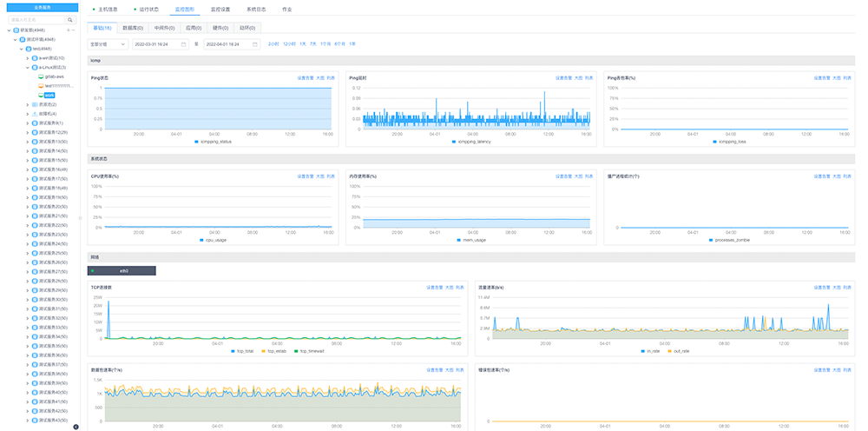Collapse the test(4948) tree node
Viewport: 868px width, 431px height.
[x=21, y=49]
